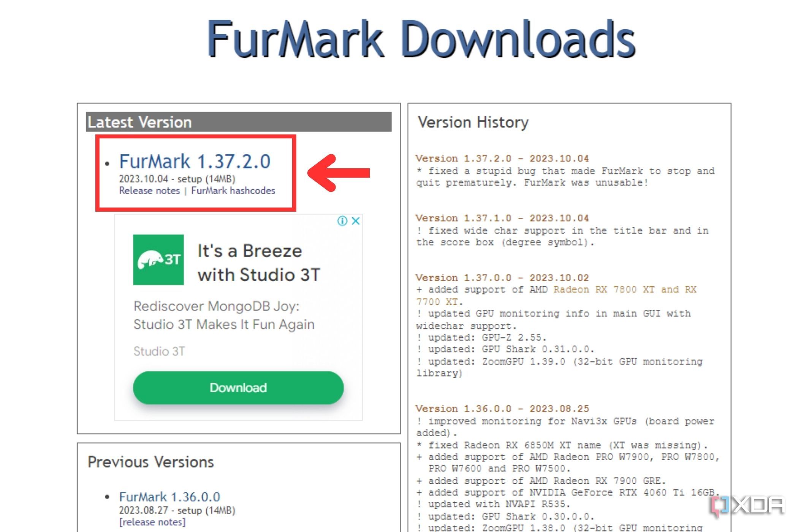Viewport: 798px width, 532px height.
Task: Click the 'Version History' heading
Action: (473, 122)
